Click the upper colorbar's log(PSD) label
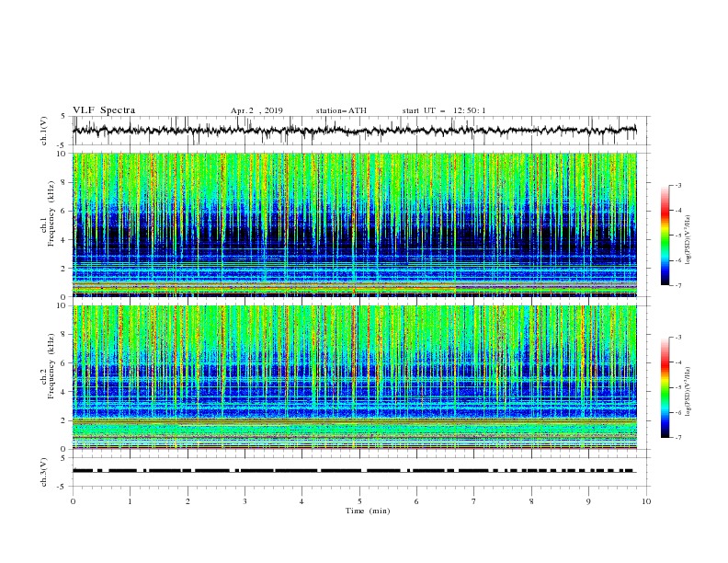This screenshot has height=563, width=728. click(688, 240)
